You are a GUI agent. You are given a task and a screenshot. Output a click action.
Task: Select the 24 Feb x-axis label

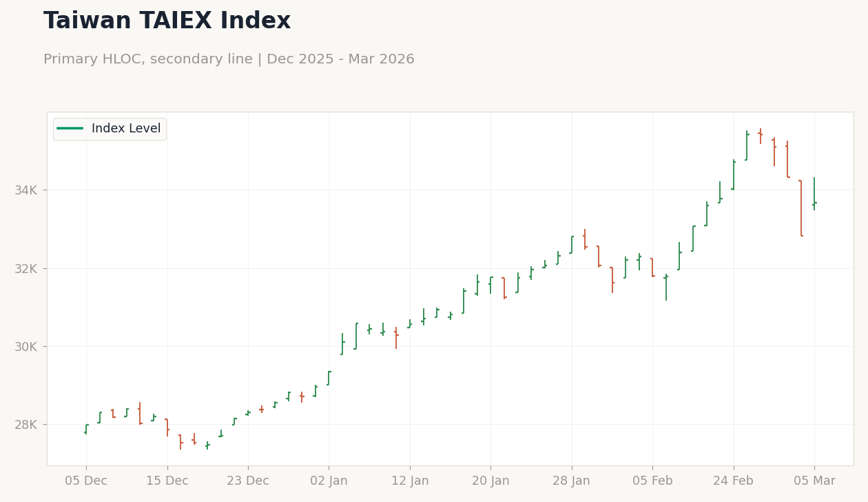click(734, 481)
